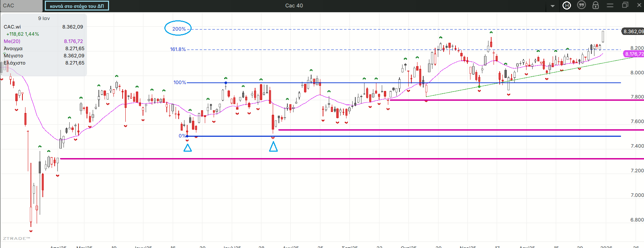Image resolution: width=644 pixels, height=248 pixels.
Task: Click the magenta 8.176,72 moving average tag
Action: (x=633, y=54)
